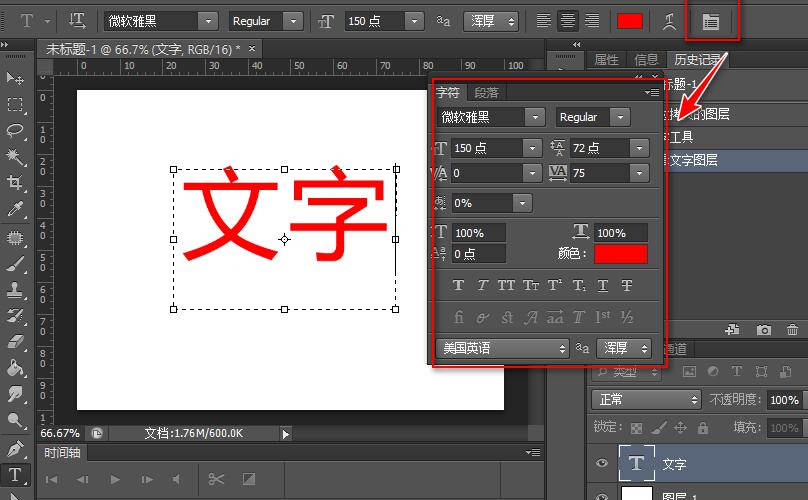This screenshot has width=808, height=500.
Task: Select the 历史记录 panel tab
Action: pos(697,60)
